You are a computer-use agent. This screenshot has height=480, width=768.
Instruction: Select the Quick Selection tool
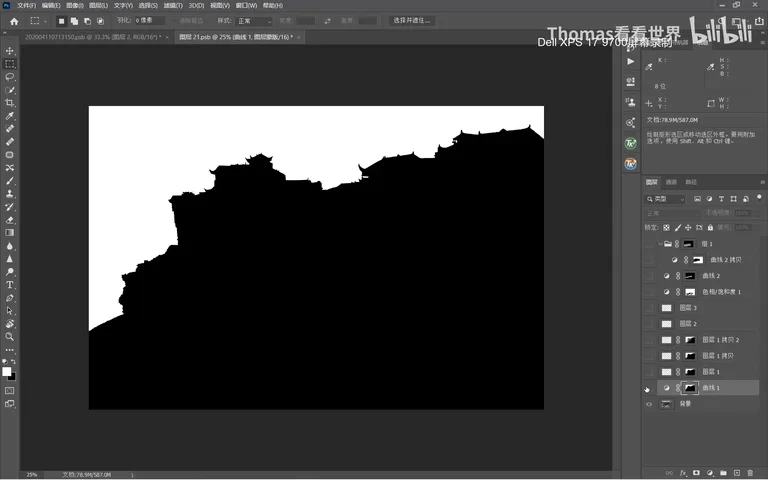9,90
